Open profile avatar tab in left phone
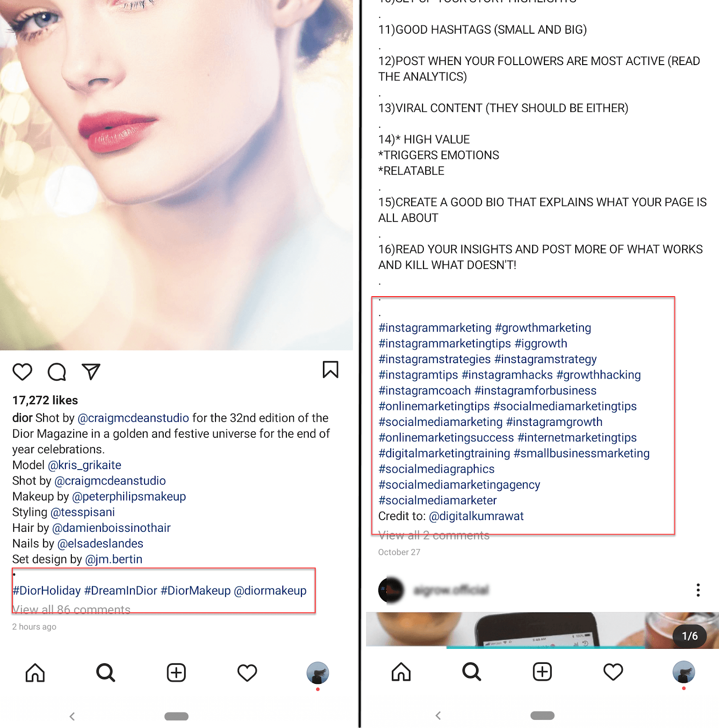 (317, 673)
